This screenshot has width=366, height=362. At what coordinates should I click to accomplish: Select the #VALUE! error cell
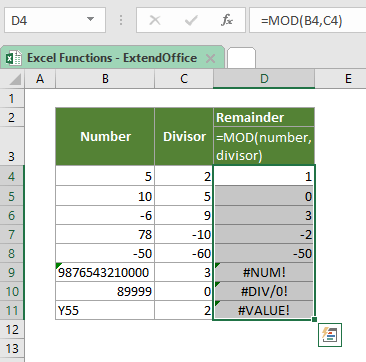(264, 310)
